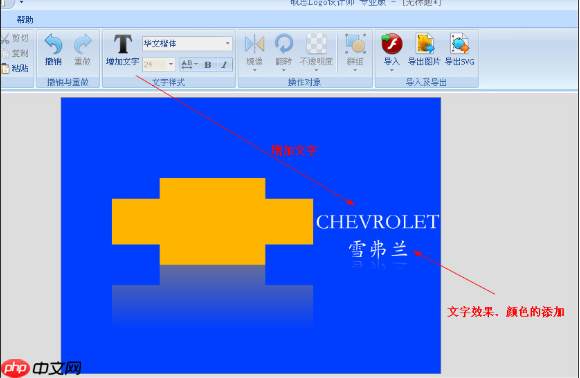Screen dimensions: 580x378
Task: Click the 导入 Flash import icon
Action: coord(392,44)
